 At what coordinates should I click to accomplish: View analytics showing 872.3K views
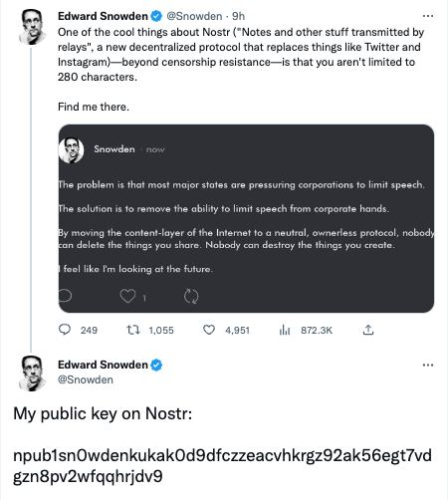coord(285,330)
